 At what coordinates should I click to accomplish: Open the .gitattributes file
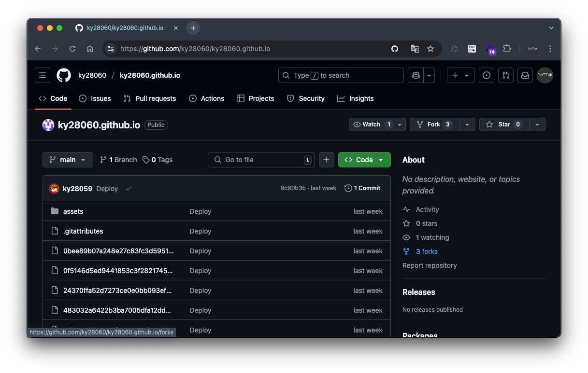click(x=83, y=231)
